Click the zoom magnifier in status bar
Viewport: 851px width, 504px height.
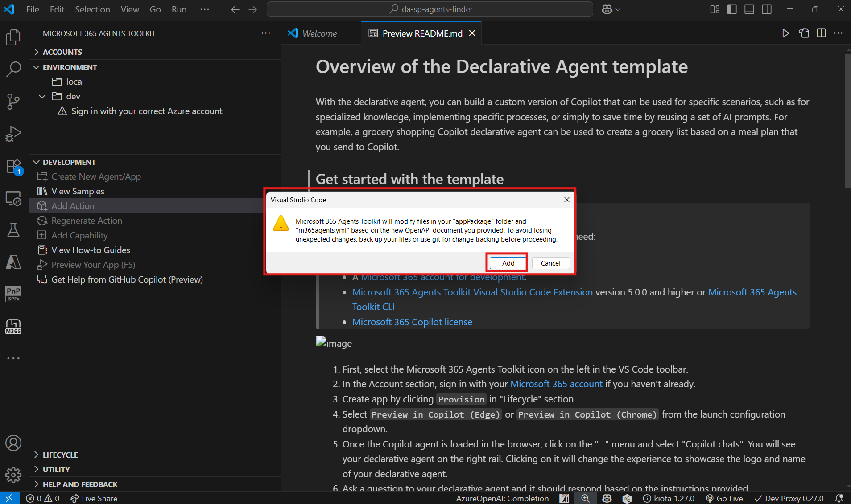point(585,498)
